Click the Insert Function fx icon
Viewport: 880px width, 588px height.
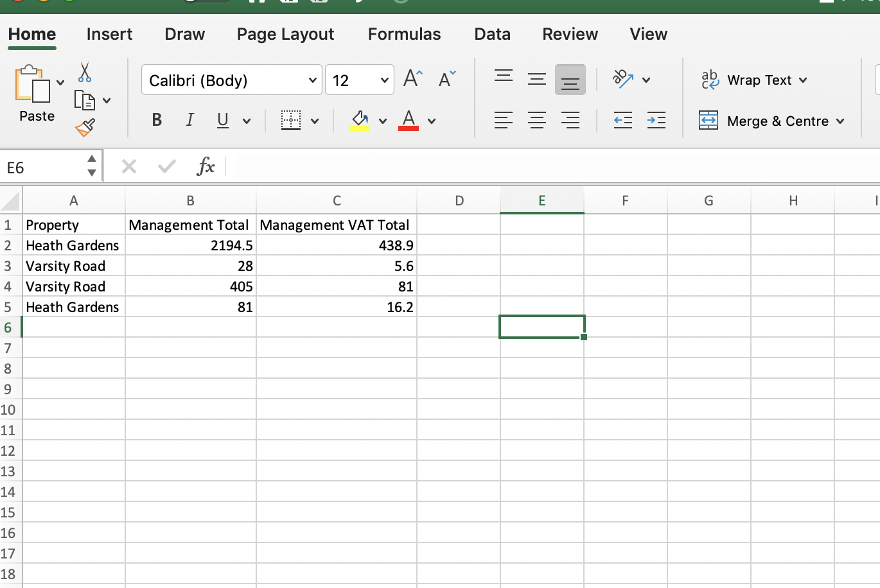click(x=206, y=167)
